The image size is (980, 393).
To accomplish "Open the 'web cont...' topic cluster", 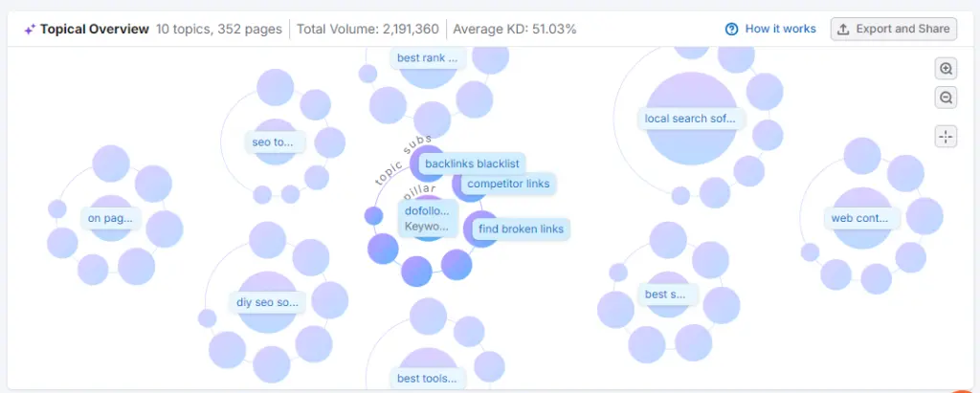I will [x=859, y=218].
